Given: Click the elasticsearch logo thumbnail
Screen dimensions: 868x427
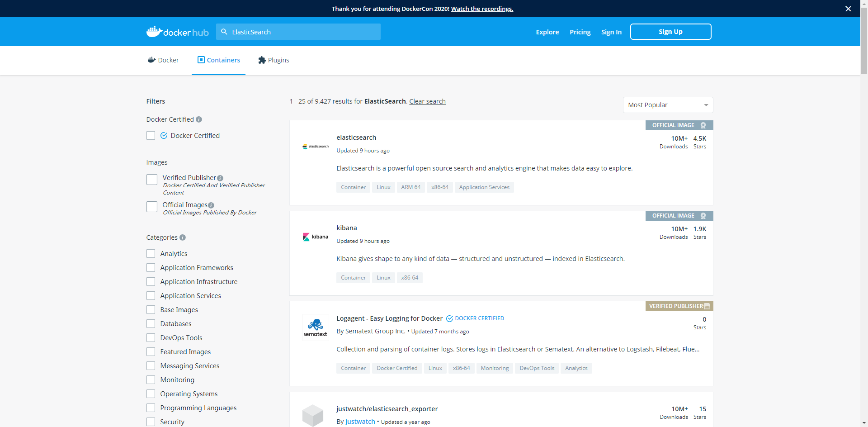Looking at the screenshot, I should point(316,147).
